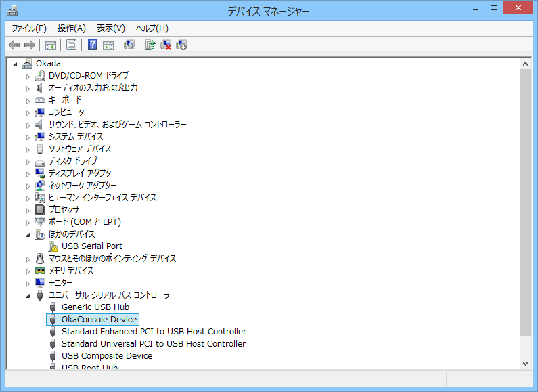Click the vertical scrollbar thumb

click(525, 202)
